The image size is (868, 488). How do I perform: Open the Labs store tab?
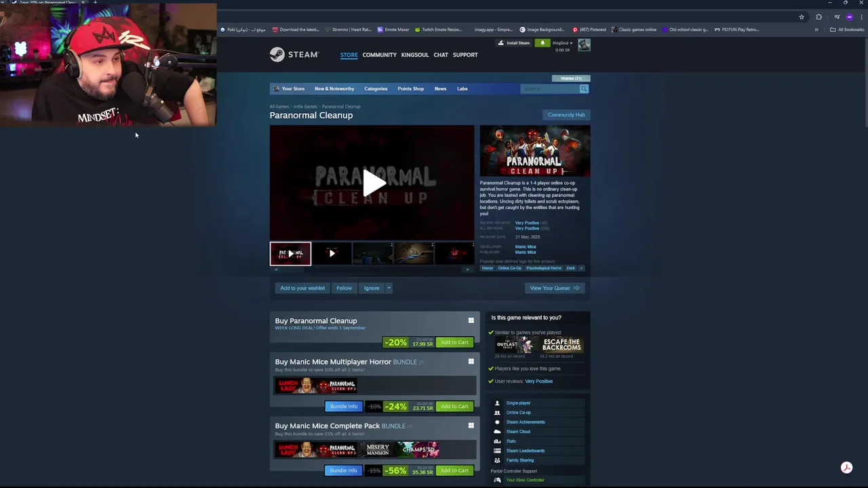click(462, 89)
